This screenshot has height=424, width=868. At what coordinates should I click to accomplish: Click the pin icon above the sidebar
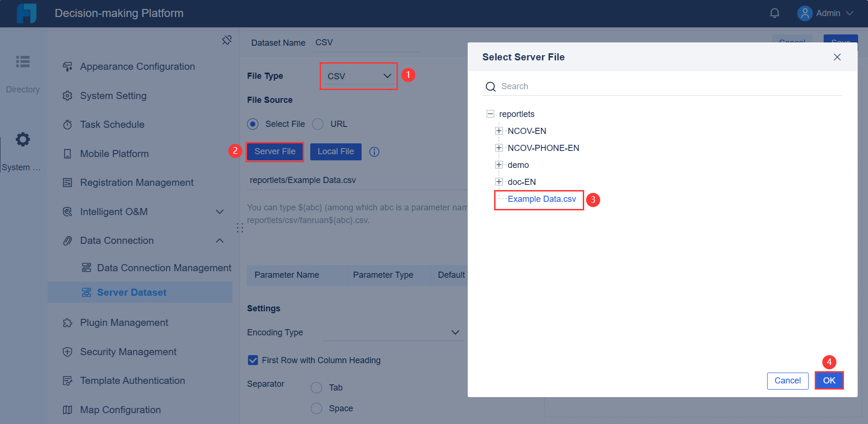point(227,40)
